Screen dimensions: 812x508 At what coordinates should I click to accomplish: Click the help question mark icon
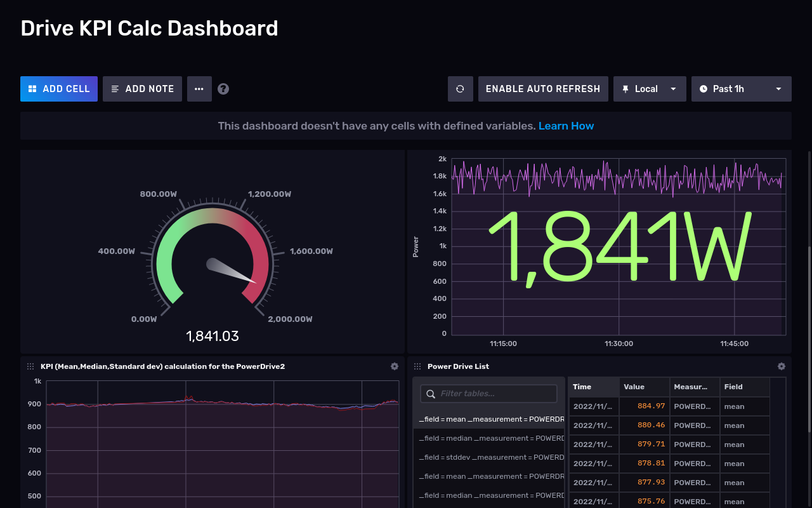(x=223, y=88)
